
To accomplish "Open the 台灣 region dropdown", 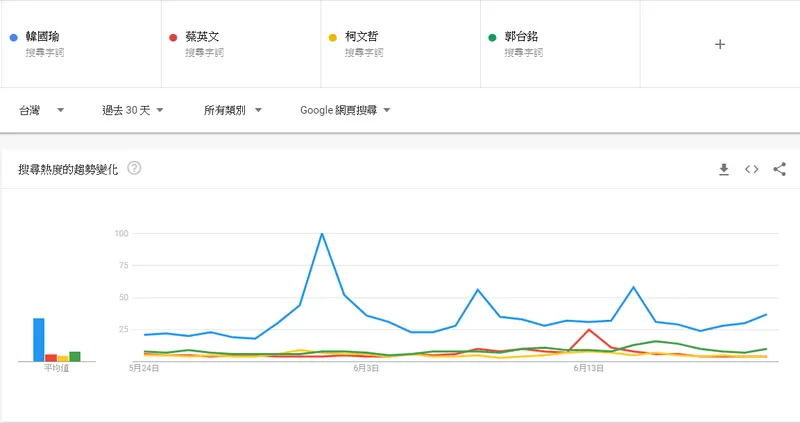I will 41,110.
